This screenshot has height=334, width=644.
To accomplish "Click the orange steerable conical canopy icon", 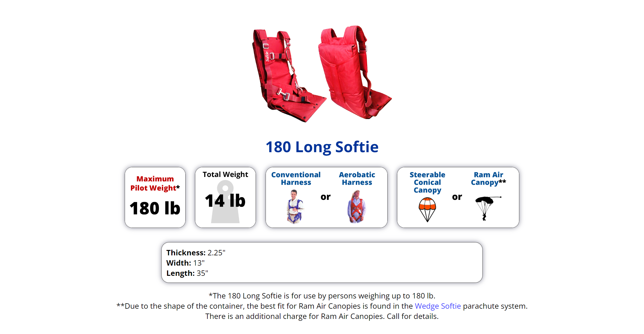I will coord(427,210).
